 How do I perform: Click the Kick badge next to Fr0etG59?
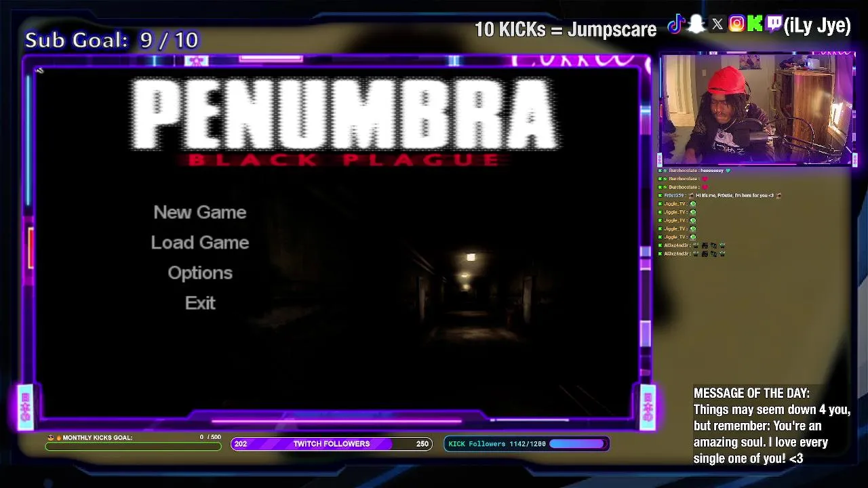(x=660, y=195)
